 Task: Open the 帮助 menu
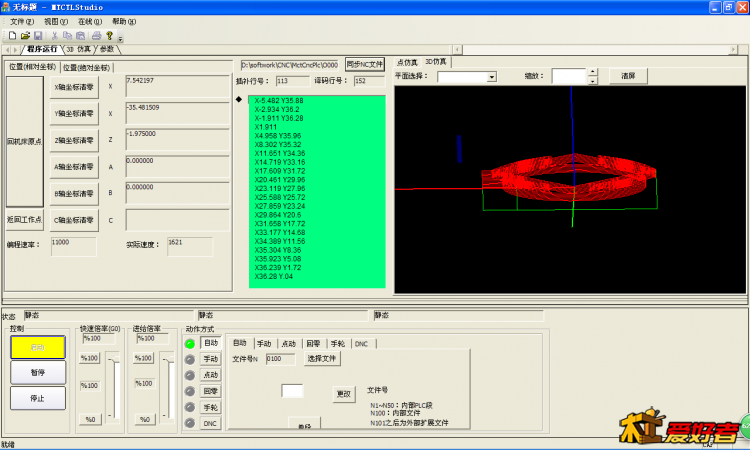124,22
